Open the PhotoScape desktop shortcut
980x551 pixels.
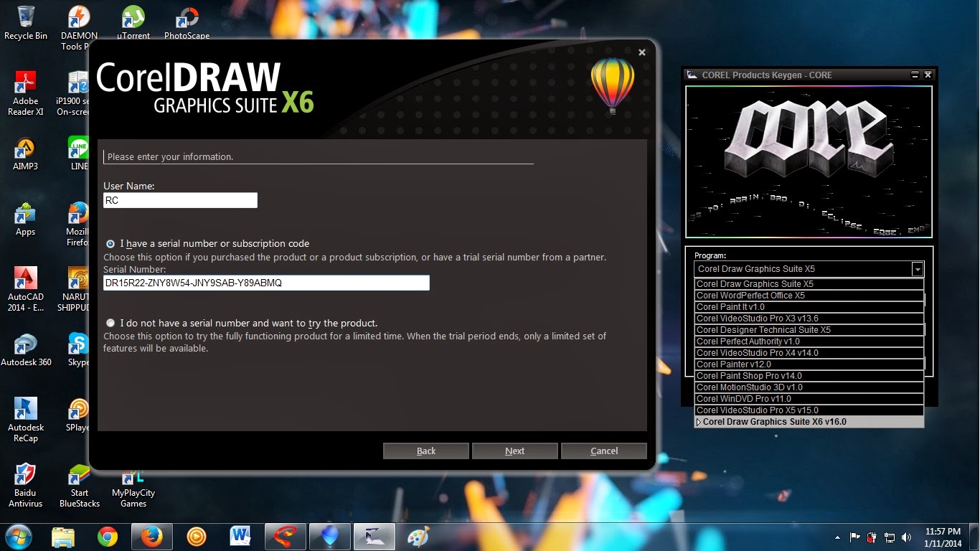click(187, 23)
